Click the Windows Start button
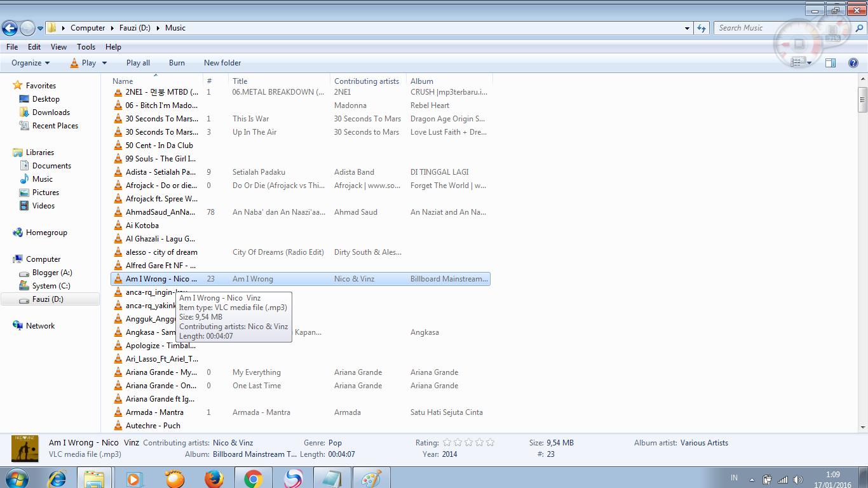The height and width of the screenshot is (488, 868). [x=16, y=478]
